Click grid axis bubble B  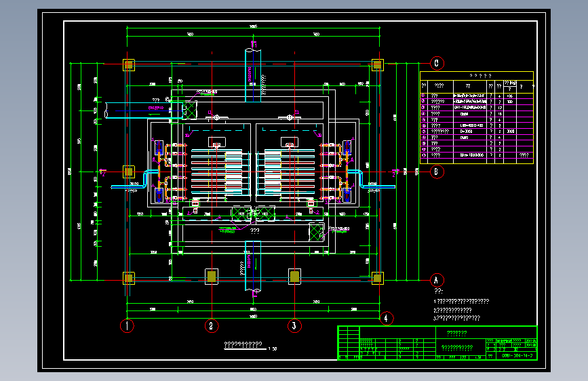coord(437,172)
